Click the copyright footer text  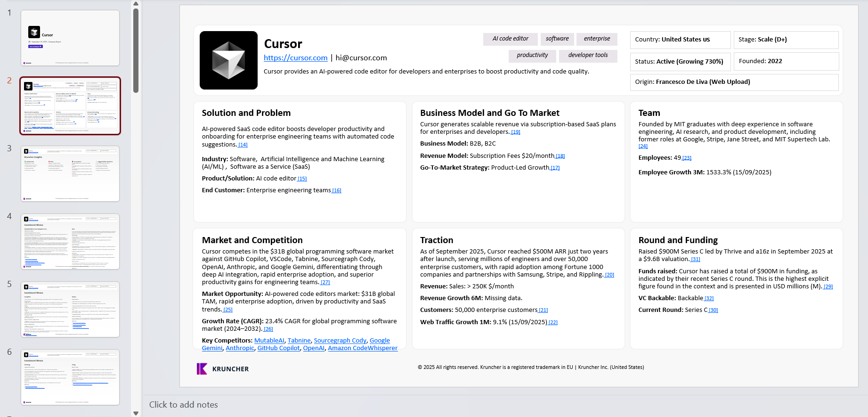[x=531, y=368]
